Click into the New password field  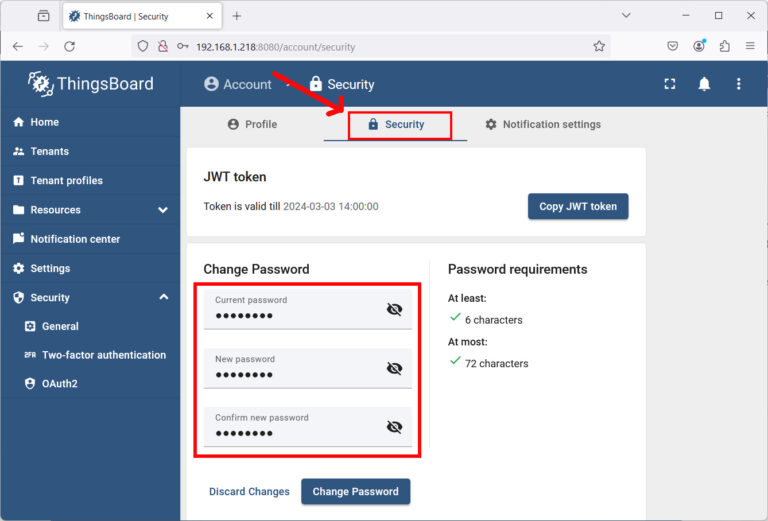pyautogui.click(x=290, y=375)
